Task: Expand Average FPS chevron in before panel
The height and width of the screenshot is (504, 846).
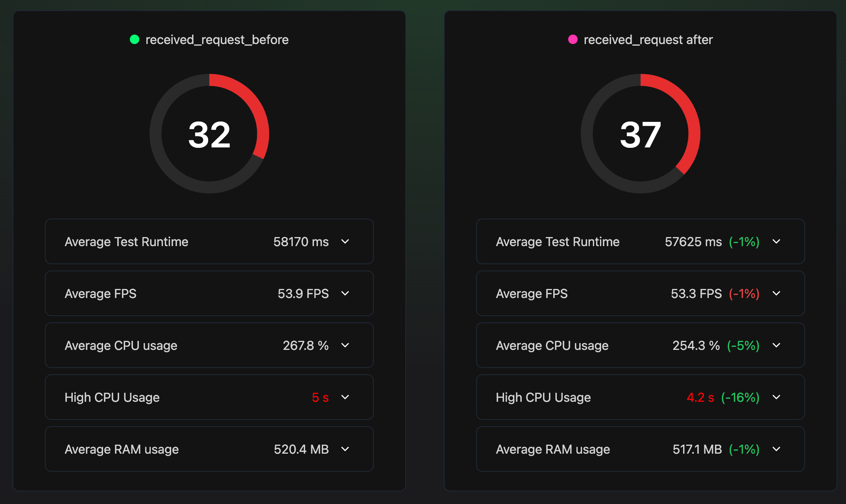Action: (345, 293)
